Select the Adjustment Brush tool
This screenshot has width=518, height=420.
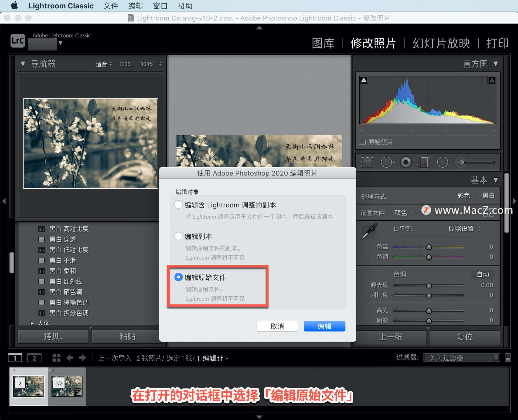475,162
